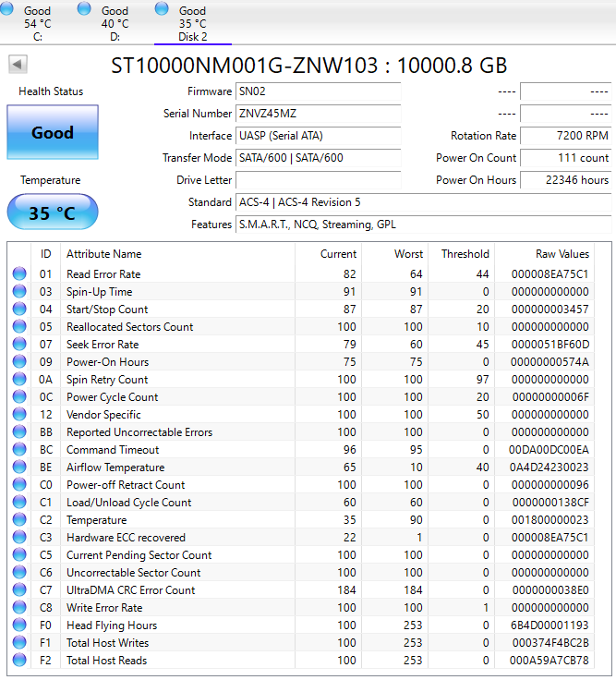
Task: Select the Airflow Temperature attribute name
Action: point(115,467)
